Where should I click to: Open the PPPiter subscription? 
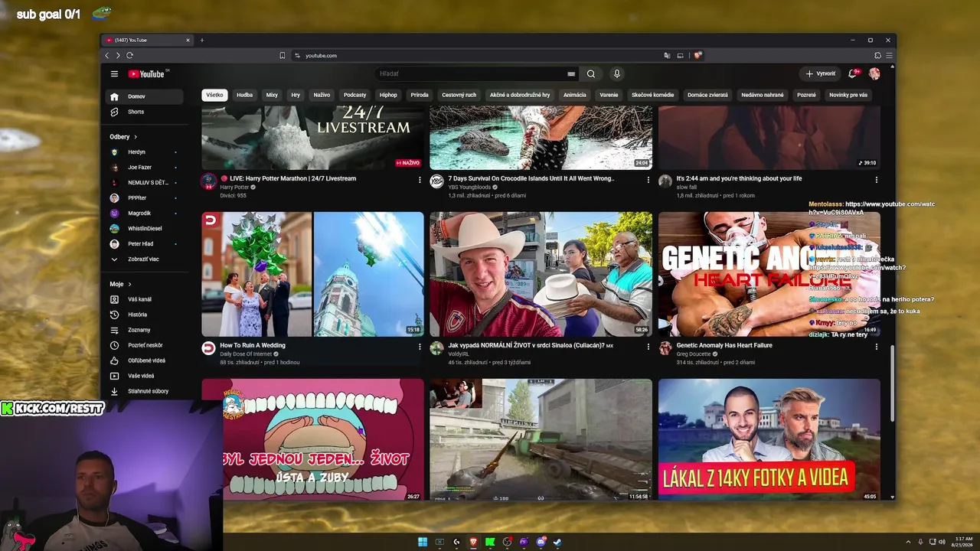click(145, 197)
